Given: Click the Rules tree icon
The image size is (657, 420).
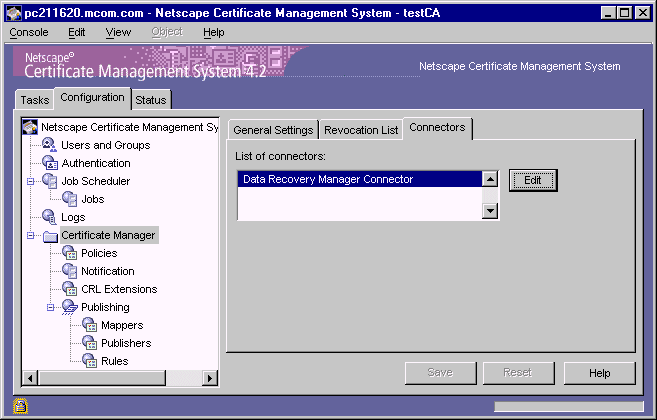Looking at the screenshot, I should click(90, 361).
